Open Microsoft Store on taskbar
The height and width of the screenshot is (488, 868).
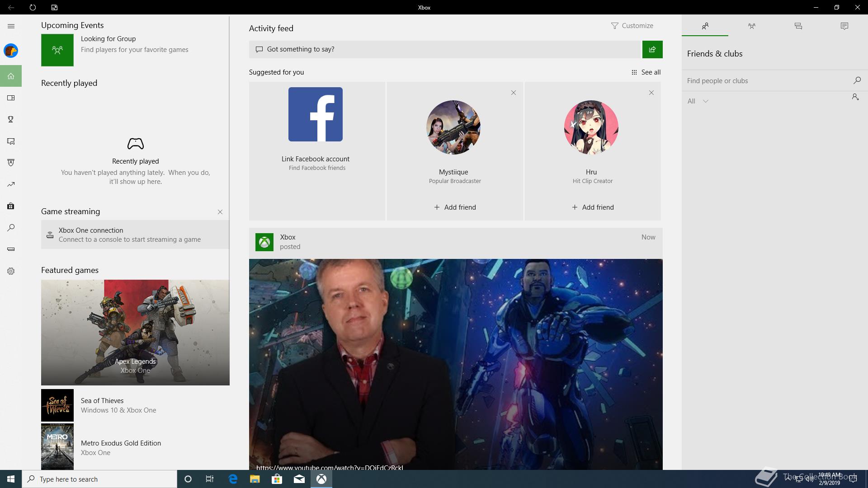coord(277,479)
